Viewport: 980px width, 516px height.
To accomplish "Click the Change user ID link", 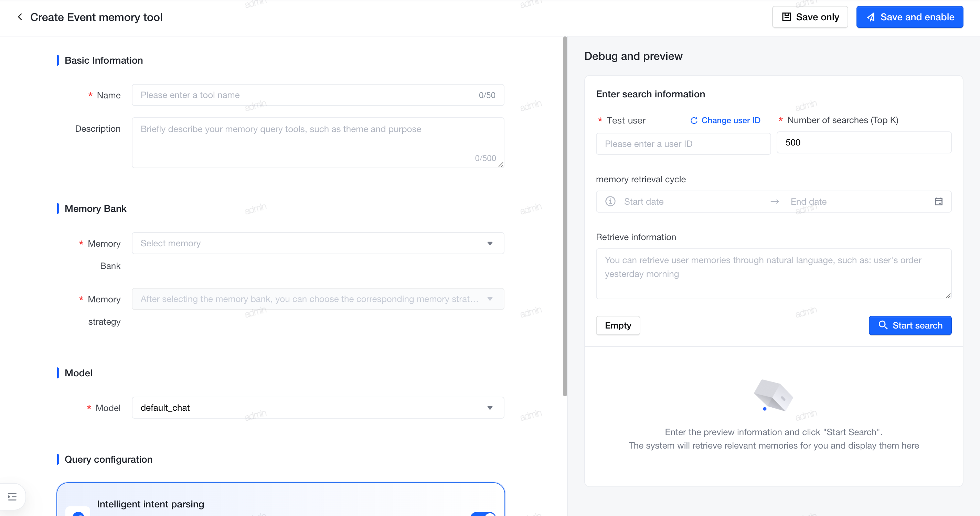I will coord(731,120).
